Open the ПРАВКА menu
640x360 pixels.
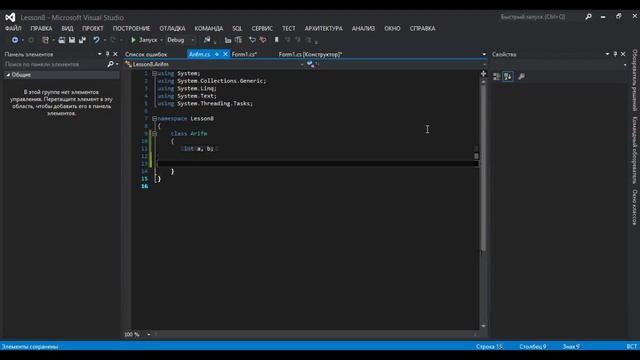click(41, 29)
